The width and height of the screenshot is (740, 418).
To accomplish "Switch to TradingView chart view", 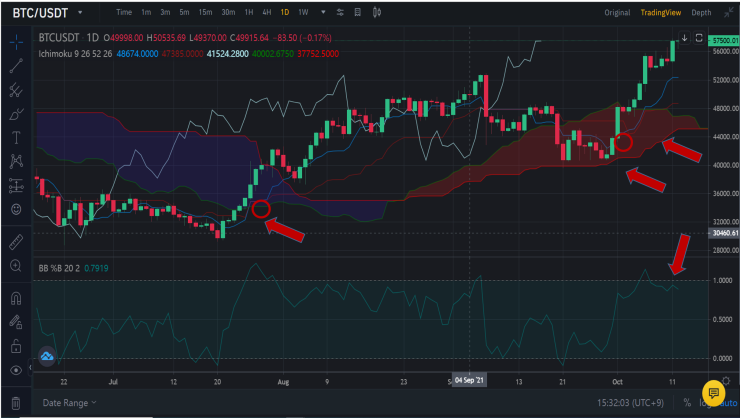I will [x=661, y=13].
